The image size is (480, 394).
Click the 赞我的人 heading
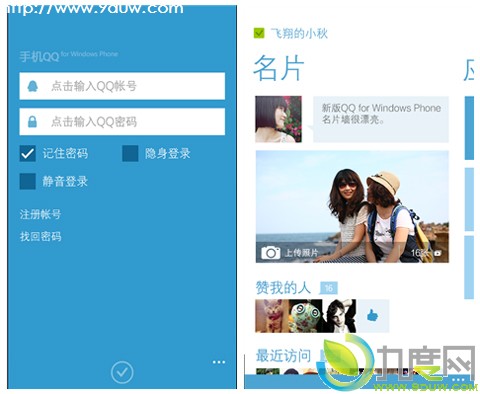[x=283, y=288]
